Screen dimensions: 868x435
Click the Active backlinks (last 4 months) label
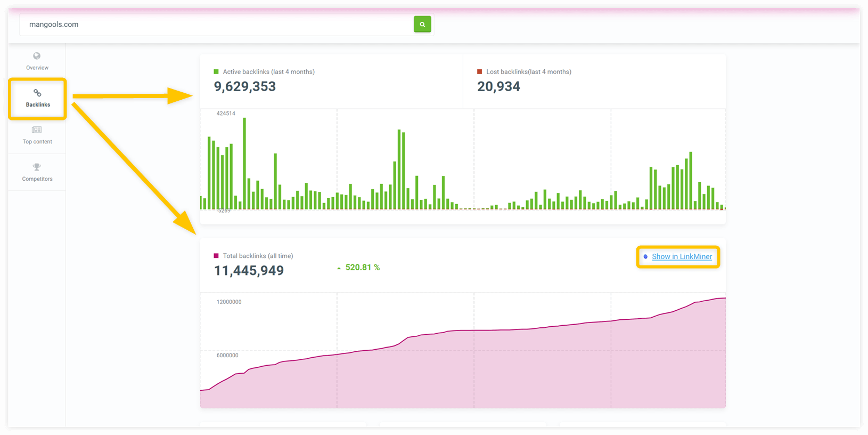[x=268, y=72]
